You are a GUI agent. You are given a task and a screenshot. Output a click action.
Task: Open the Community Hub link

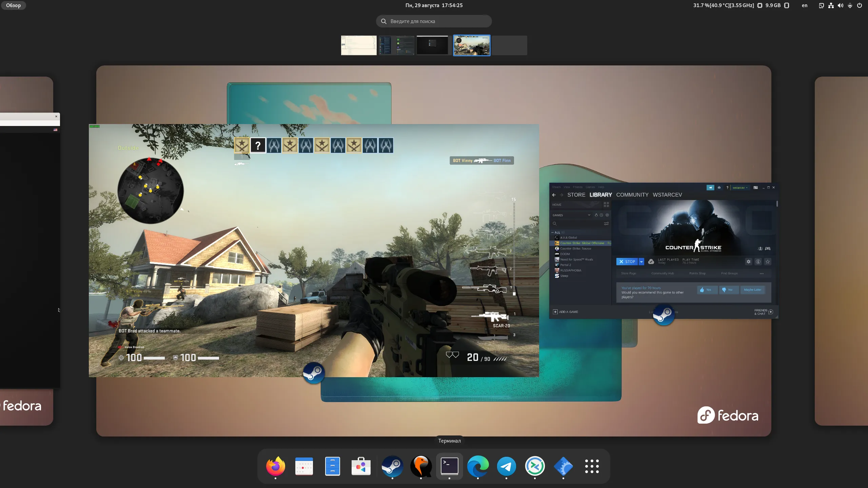(662, 273)
